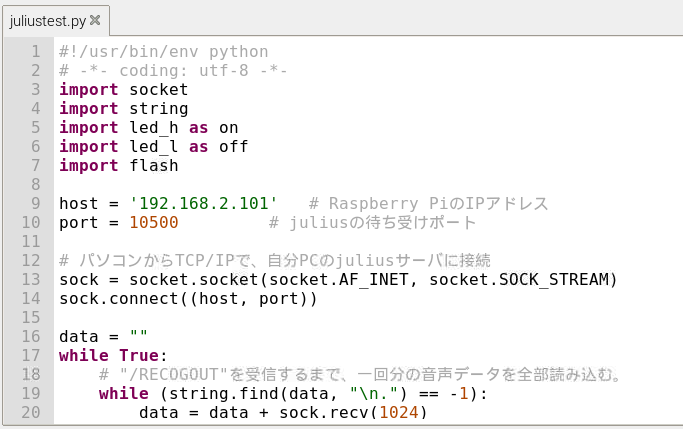
Task: Click the IP string '192.168.2.101'
Action: click(203, 203)
